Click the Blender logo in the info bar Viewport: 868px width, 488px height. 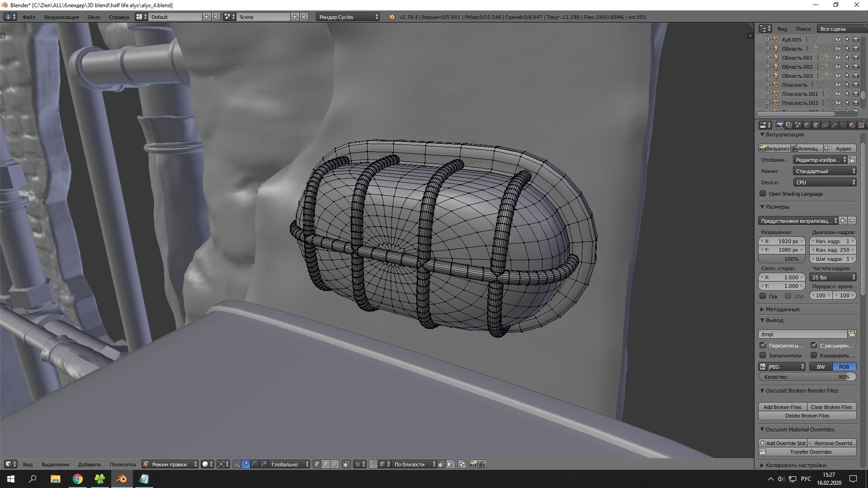point(392,17)
